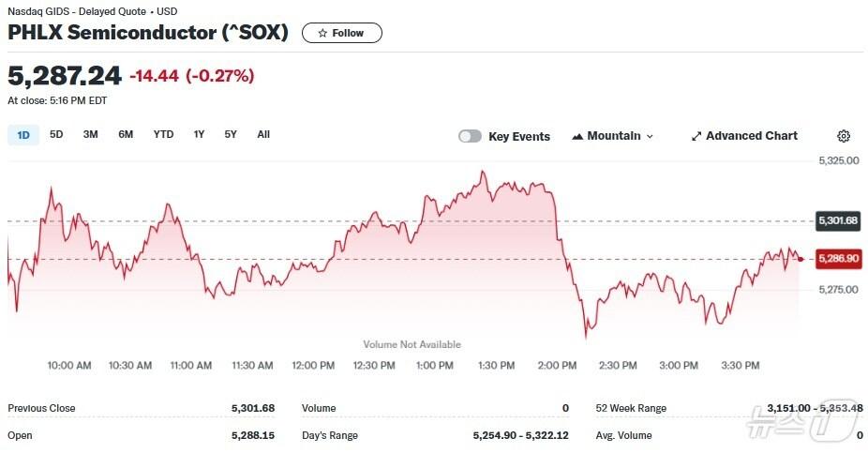Follow the PHLX Semiconductor index
The image size is (868, 453).
click(x=342, y=33)
